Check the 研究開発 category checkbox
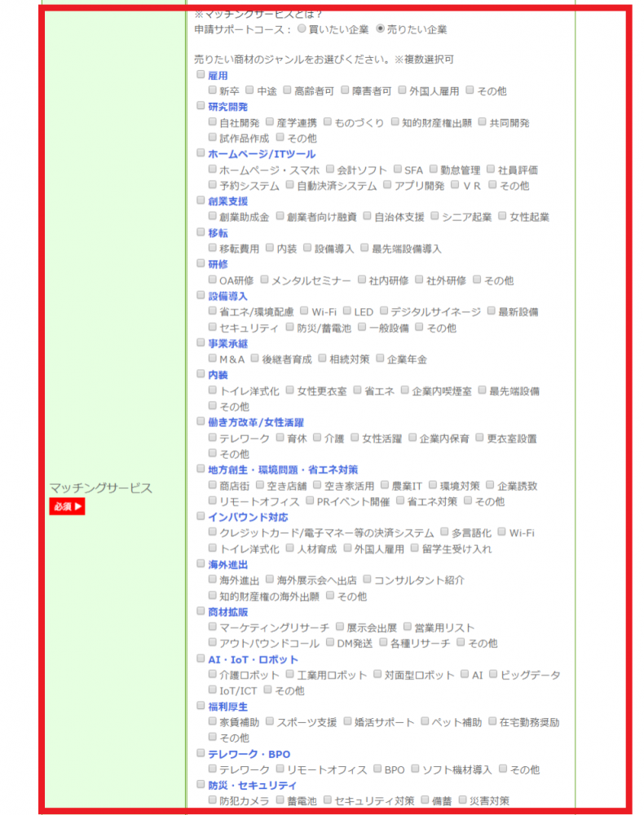 [x=201, y=106]
